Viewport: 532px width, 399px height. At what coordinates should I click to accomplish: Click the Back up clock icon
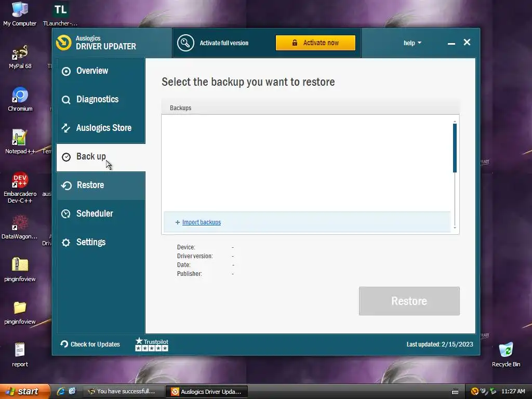coord(66,157)
